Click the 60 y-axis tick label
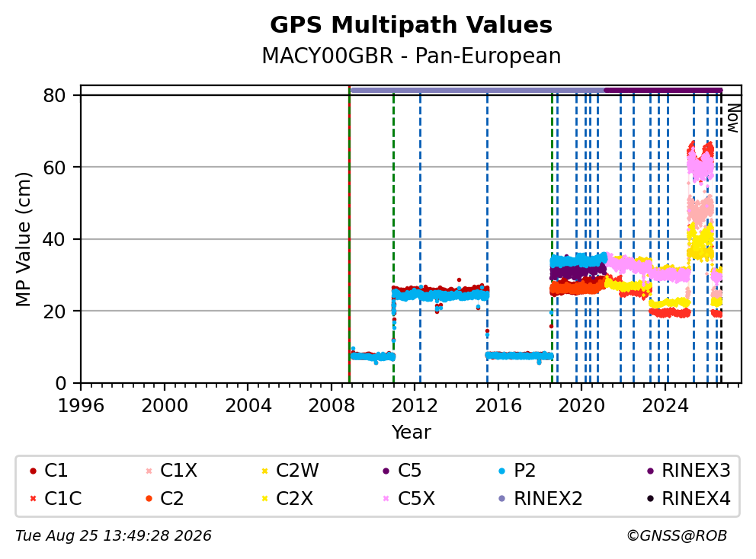 (54, 168)
